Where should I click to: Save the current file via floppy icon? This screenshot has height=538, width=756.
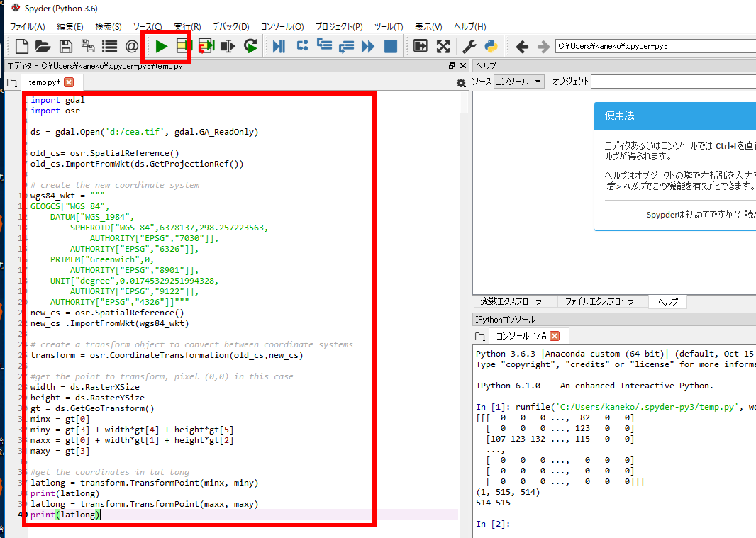(65, 47)
